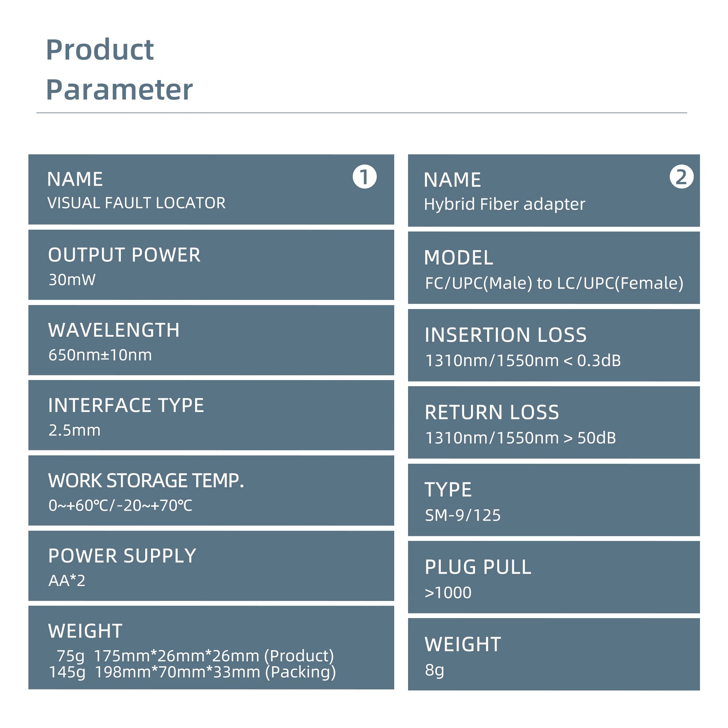Select the SM-9/125 type value
This screenshot has height=728, width=728.
[463, 515]
